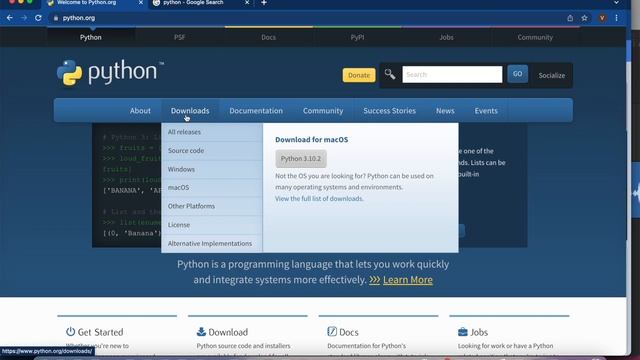The image size is (640, 360).
Task: Go back with the browser back arrow
Action: tap(9, 18)
